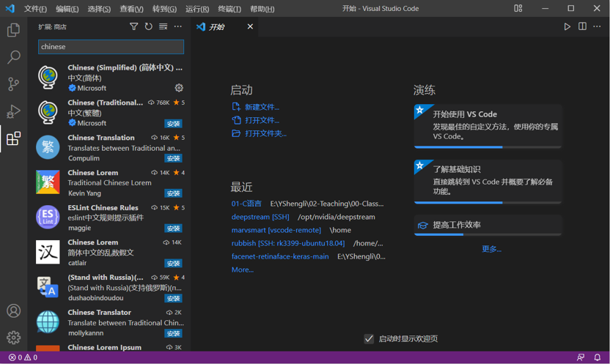610x364 pixels.
Task: Open feedback icon in status bar
Action: 581,357
